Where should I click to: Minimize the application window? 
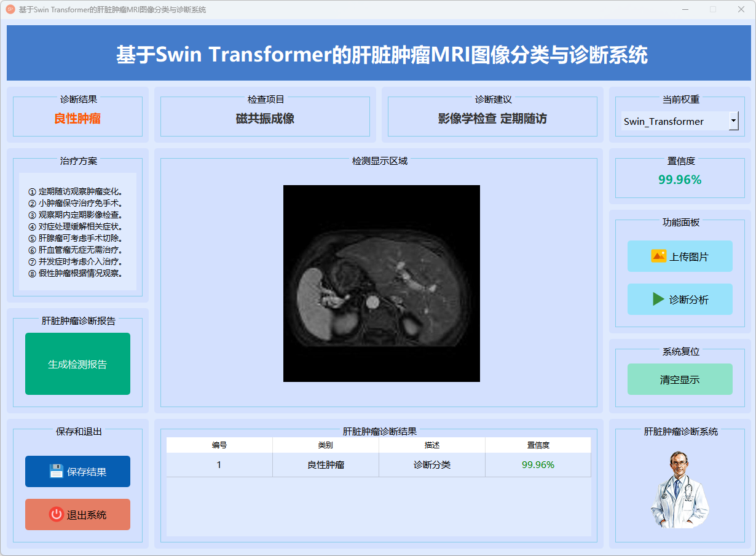point(685,10)
